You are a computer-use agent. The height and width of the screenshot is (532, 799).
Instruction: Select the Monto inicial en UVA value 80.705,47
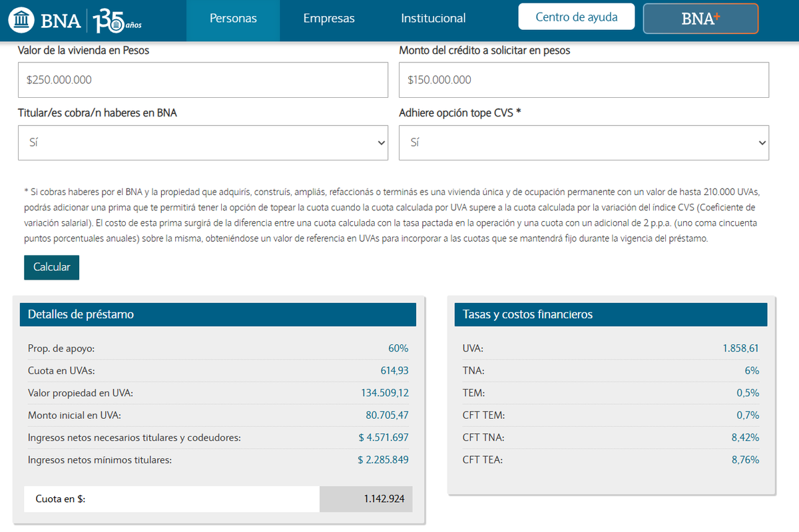388,415
